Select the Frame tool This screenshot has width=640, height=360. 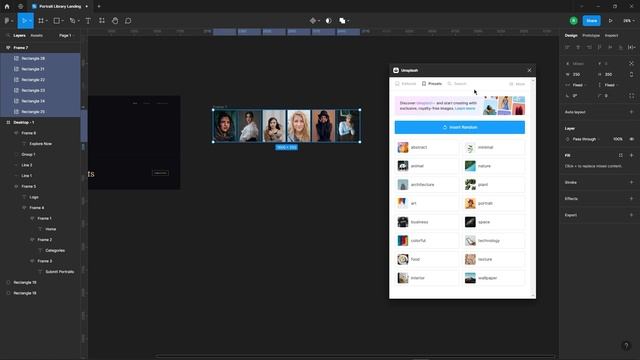[x=41, y=21]
